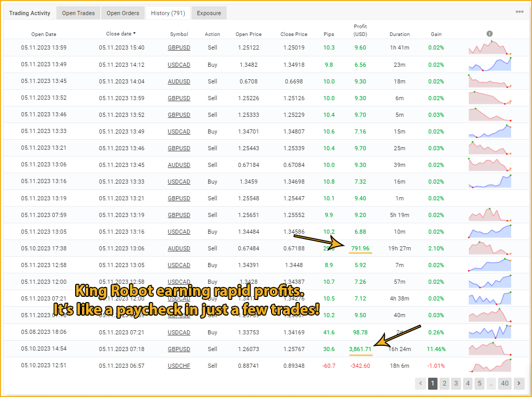
Task: Click the 791.96 profit value
Action: pos(360,248)
